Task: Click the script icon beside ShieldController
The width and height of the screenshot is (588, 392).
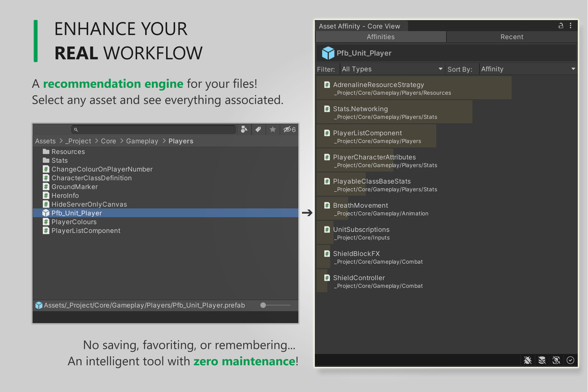Action: (x=327, y=278)
